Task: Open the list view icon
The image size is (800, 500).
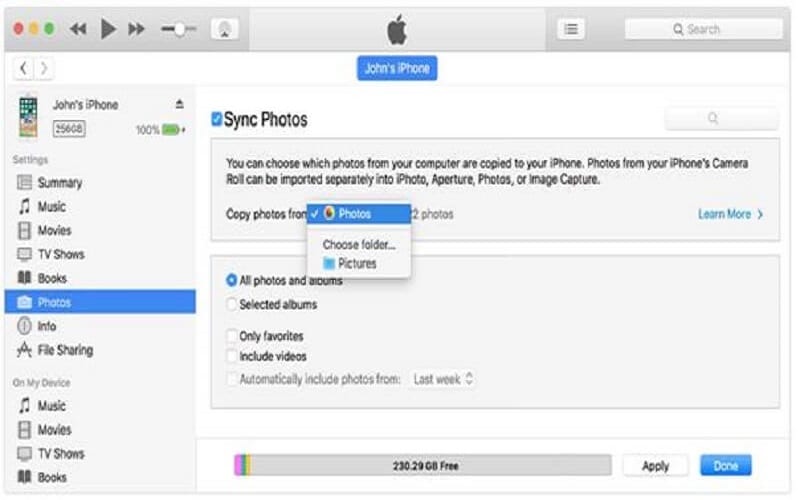Action: (x=570, y=29)
